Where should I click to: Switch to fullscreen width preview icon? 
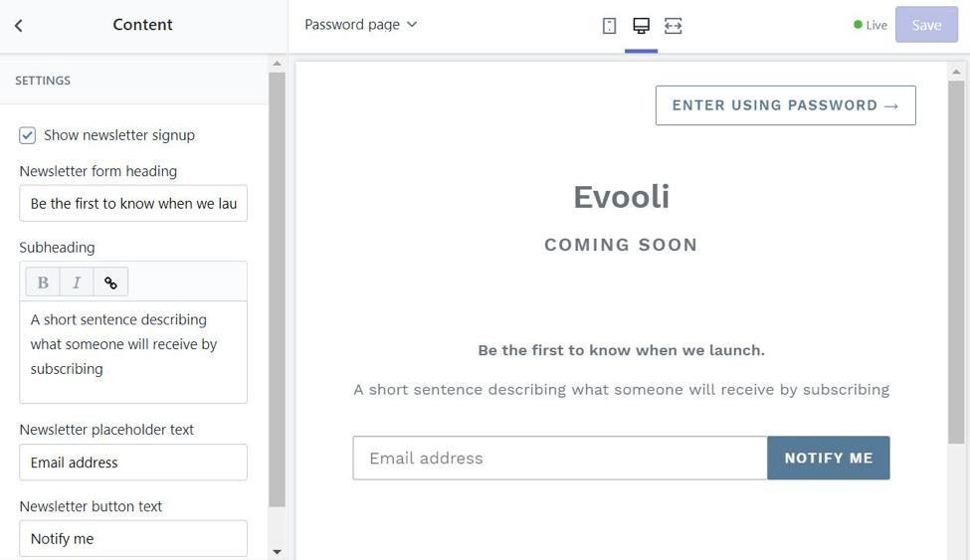(674, 26)
